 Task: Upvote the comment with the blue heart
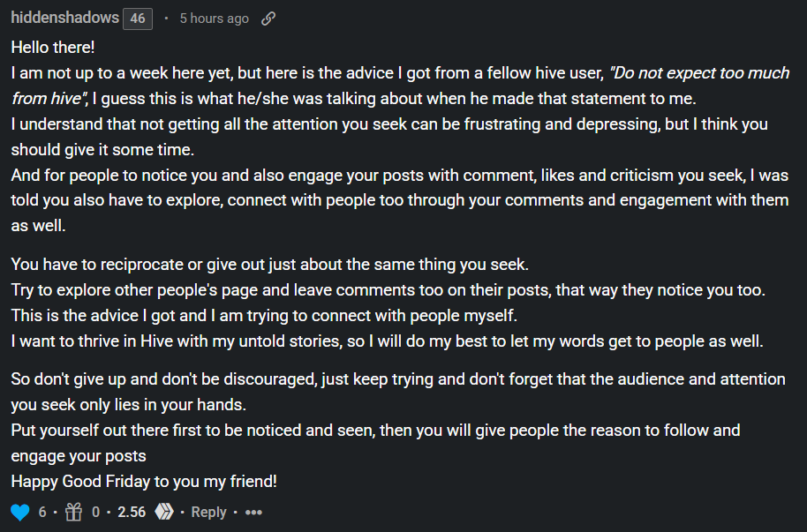point(20,512)
